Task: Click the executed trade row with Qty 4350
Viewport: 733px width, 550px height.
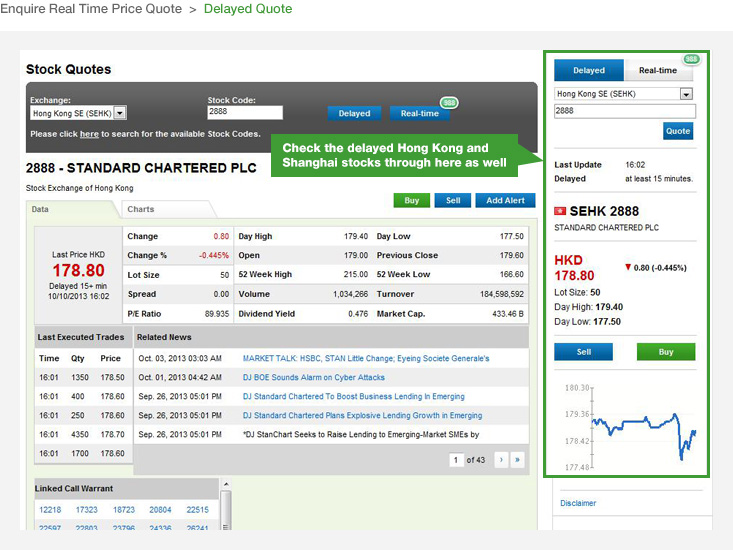Action: [x=83, y=435]
